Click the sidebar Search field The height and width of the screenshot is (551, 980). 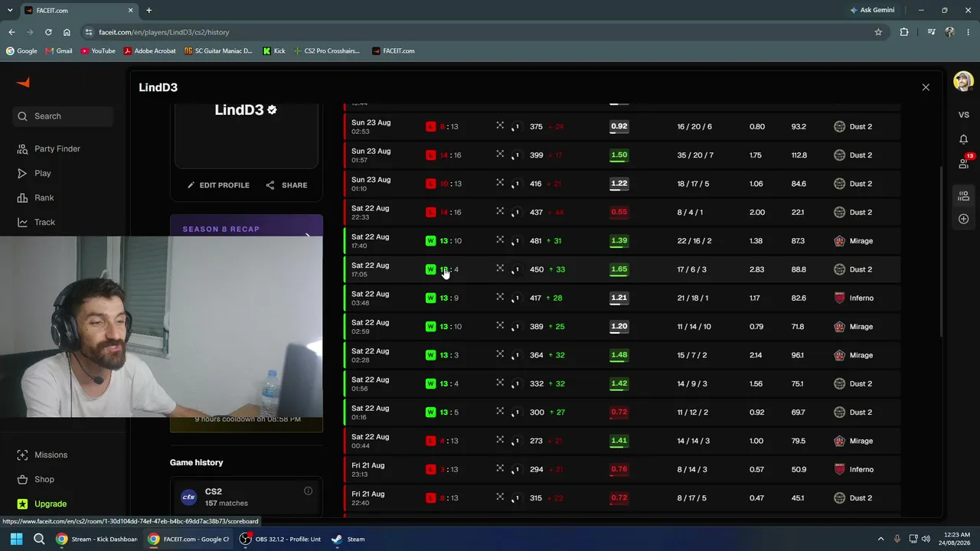pyautogui.click(x=63, y=116)
